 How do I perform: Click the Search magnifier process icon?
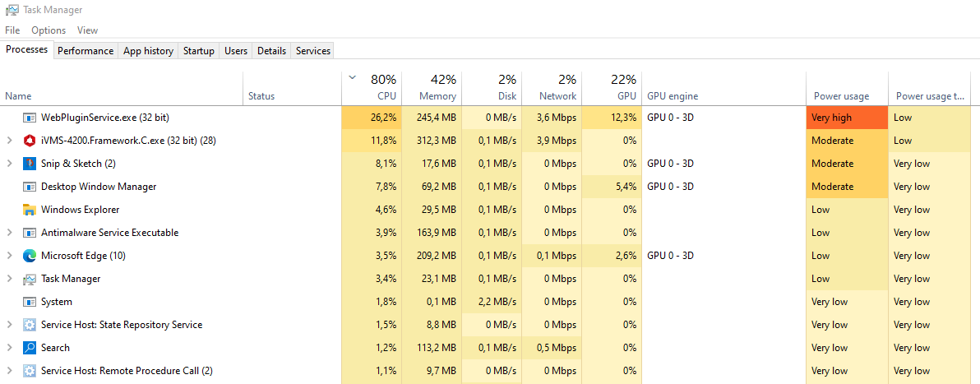[30, 348]
